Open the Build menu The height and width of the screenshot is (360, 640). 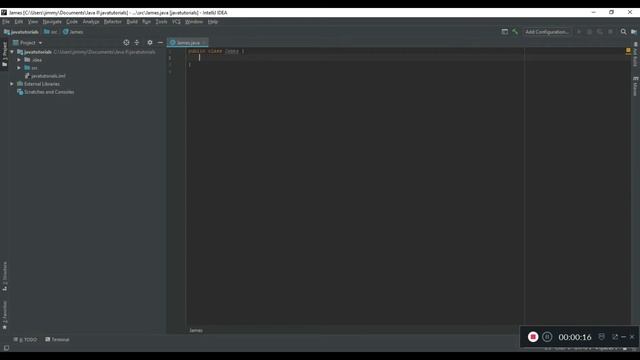click(x=132, y=22)
